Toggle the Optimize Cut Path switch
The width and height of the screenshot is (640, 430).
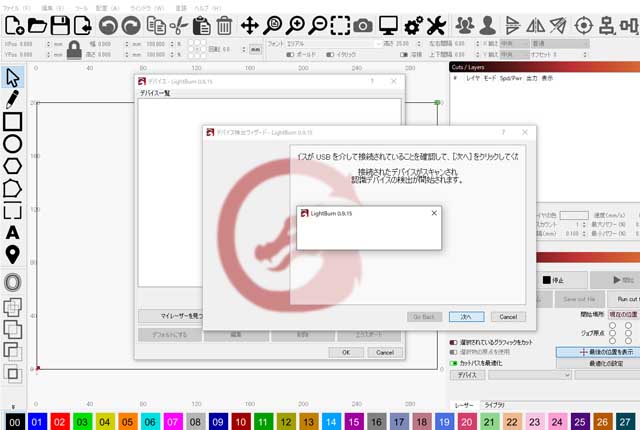[453, 363]
